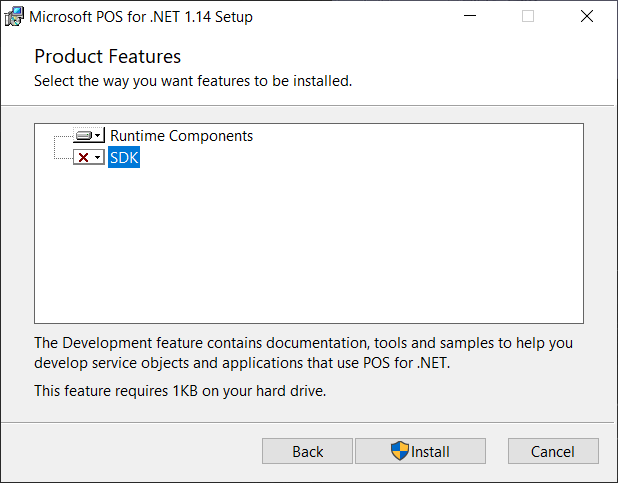Select the Runtime Components feature
This screenshot has height=483, width=618.
[181, 136]
